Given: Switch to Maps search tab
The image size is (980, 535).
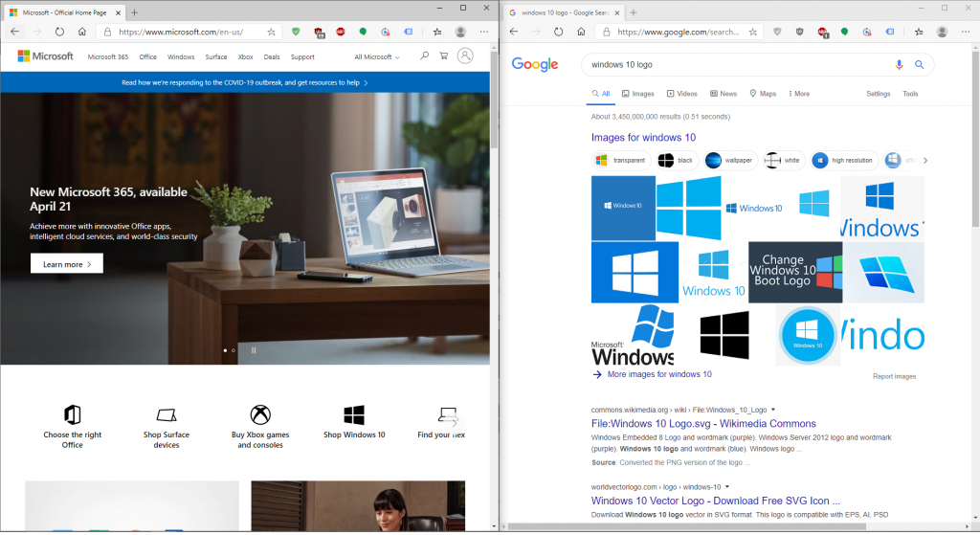Looking at the screenshot, I should pyautogui.click(x=763, y=94).
